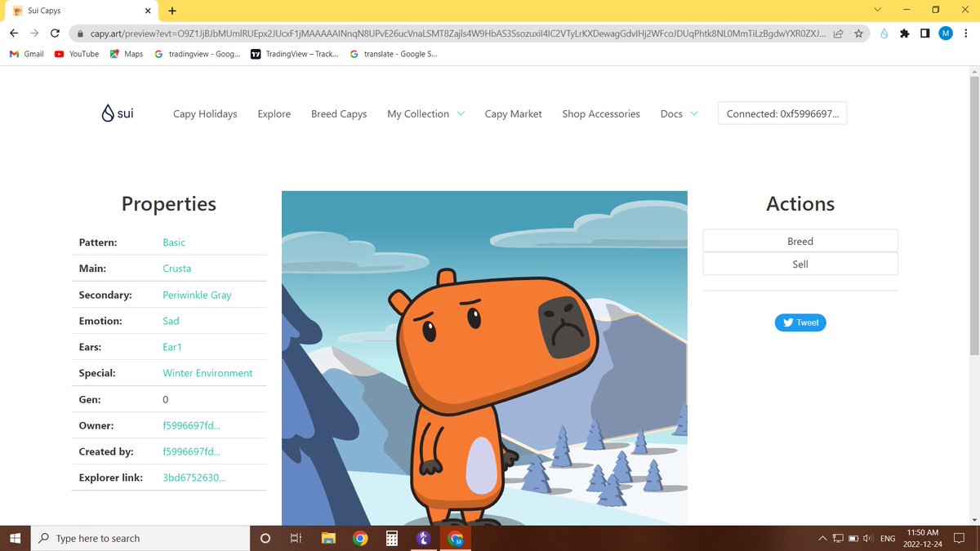This screenshot has width=980, height=551.
Task: Click the Breed action button
Action: tap(800, 241)
